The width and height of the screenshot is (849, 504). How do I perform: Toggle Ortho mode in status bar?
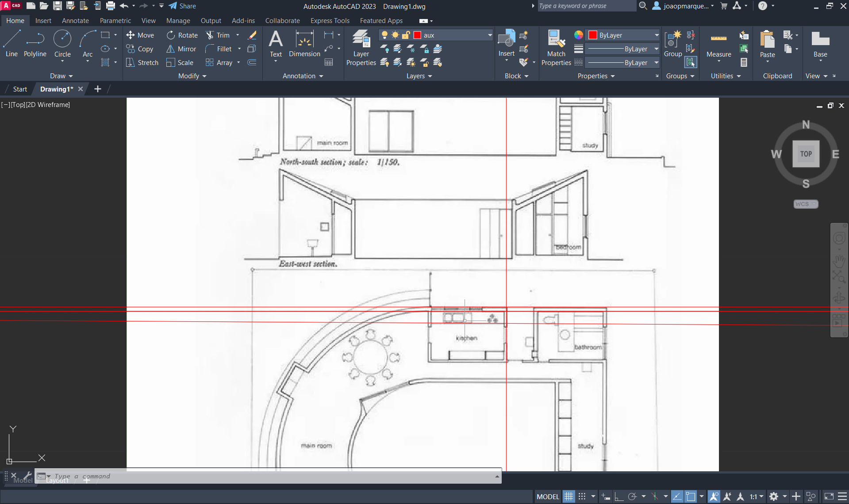tap(619, 496)
